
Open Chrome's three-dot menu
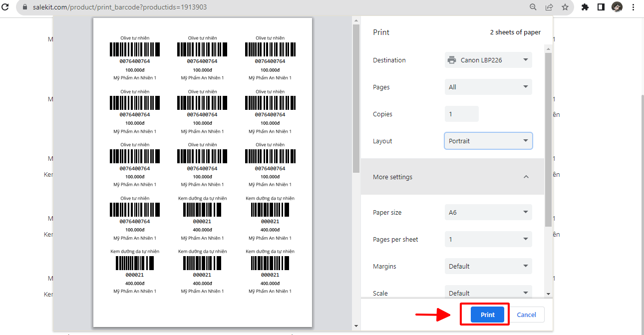point(633,7)
